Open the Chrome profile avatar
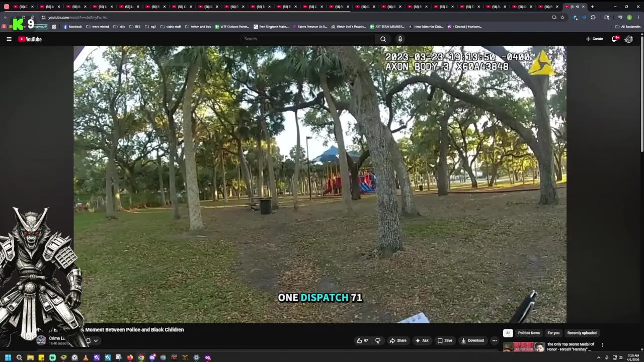 point(629,17)
